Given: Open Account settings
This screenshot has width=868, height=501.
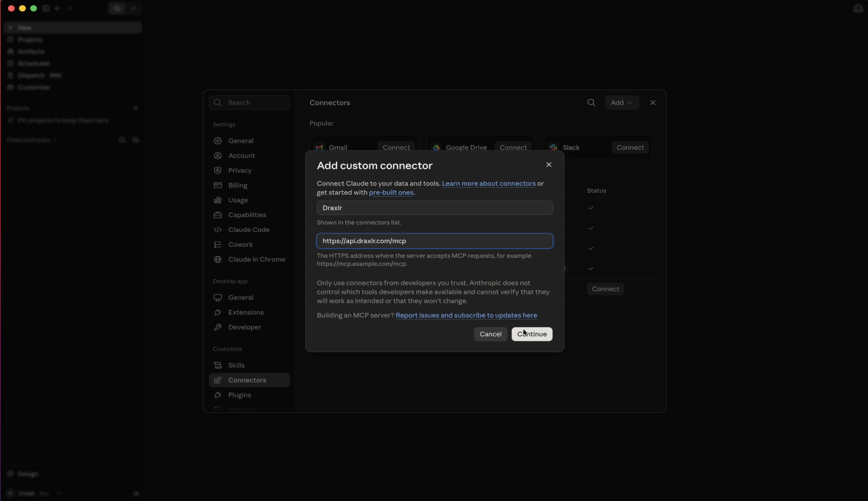Looking at the screenshot, I should [249, 156].
